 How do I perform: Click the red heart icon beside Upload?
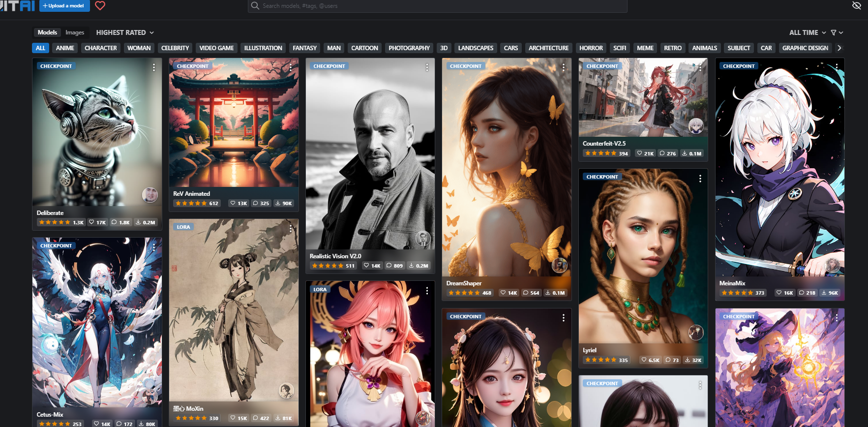click(x=100, y=6)
